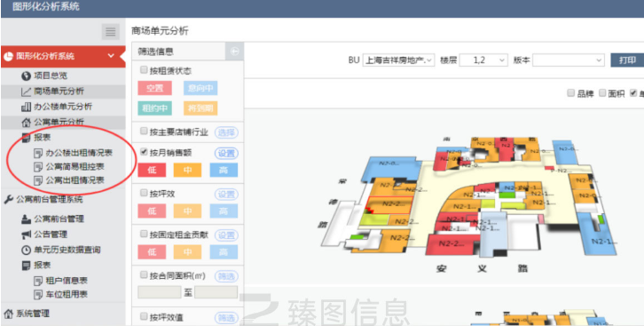Click 设置 button for 按月销售额

coord(226,154)
